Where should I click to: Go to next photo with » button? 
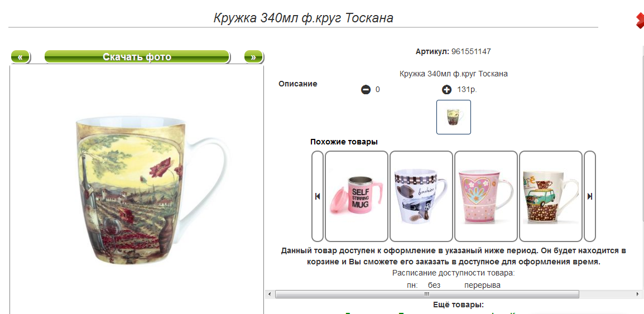tap(253, 57)
